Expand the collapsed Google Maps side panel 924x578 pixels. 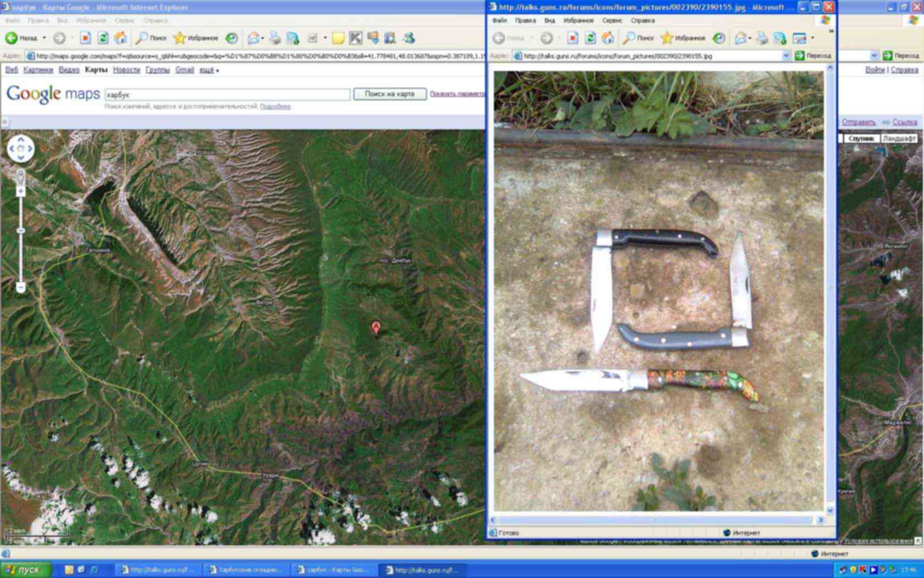point(4,122)
